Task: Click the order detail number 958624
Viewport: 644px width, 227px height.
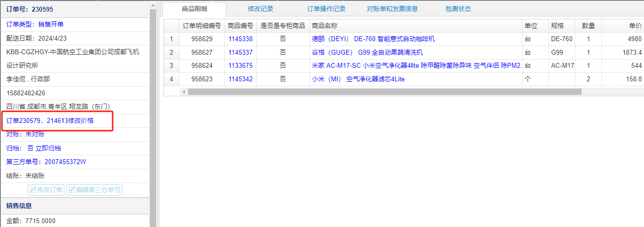Action: pyautogui.click(x=202, y=65)
